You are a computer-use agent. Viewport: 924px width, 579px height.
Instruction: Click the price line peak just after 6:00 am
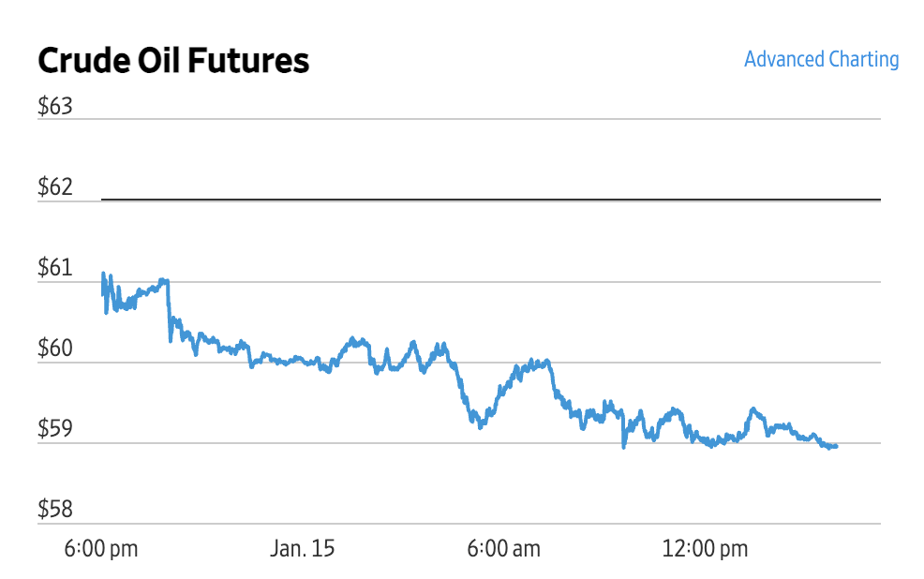tap(534, 362)
